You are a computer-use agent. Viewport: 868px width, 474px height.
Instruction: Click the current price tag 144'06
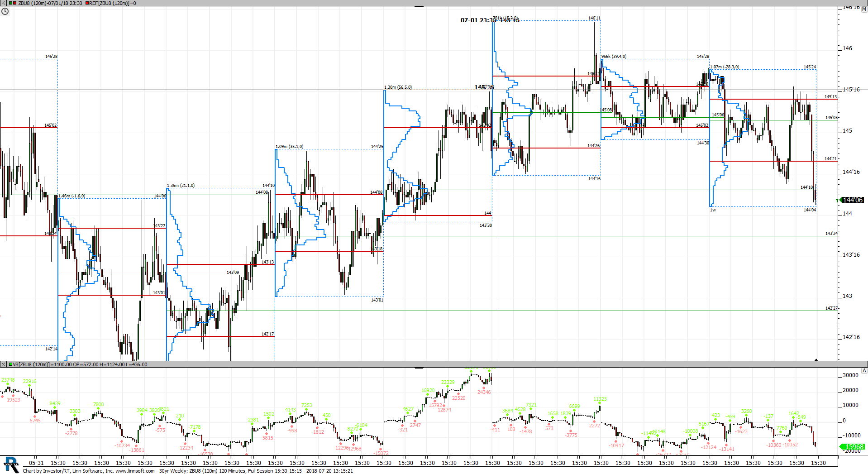point(853,200)
